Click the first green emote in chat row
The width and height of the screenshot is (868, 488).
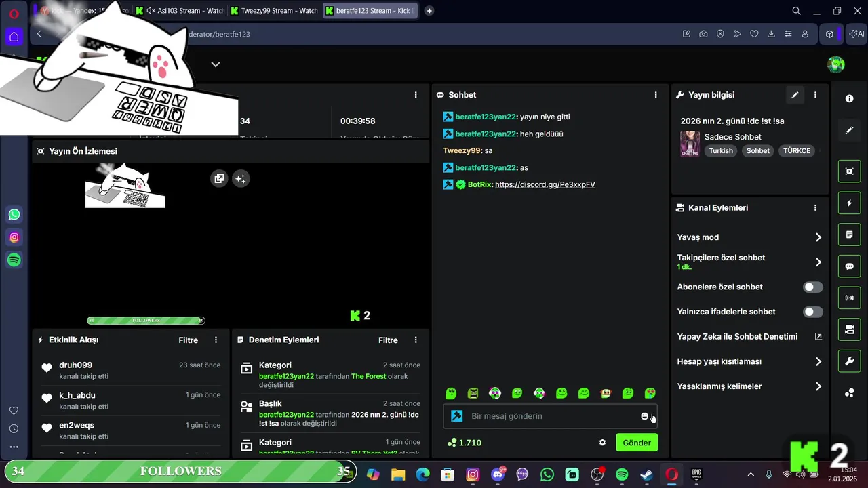pos(451,393)
